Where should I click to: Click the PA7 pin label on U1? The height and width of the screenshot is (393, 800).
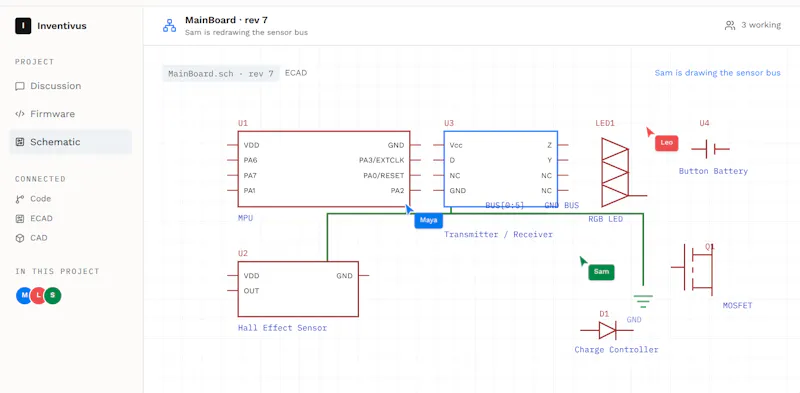[250, 176]
